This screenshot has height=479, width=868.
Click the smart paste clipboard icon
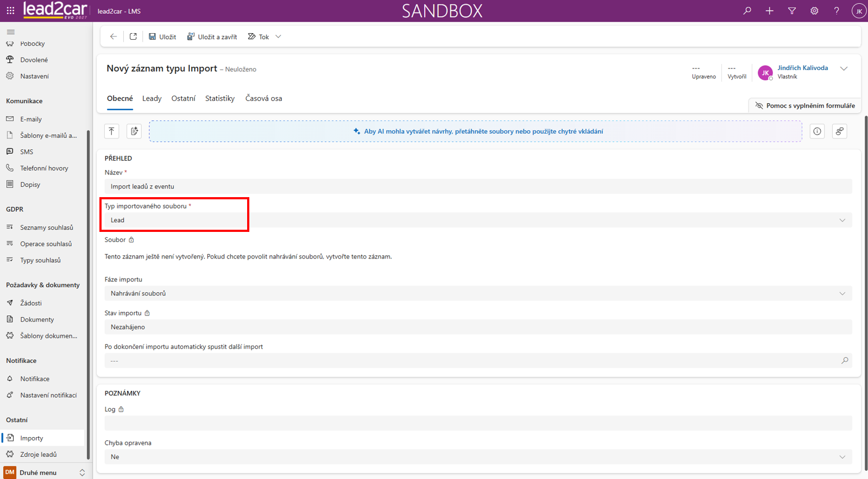pyautogui.click(x=134, y=131)
